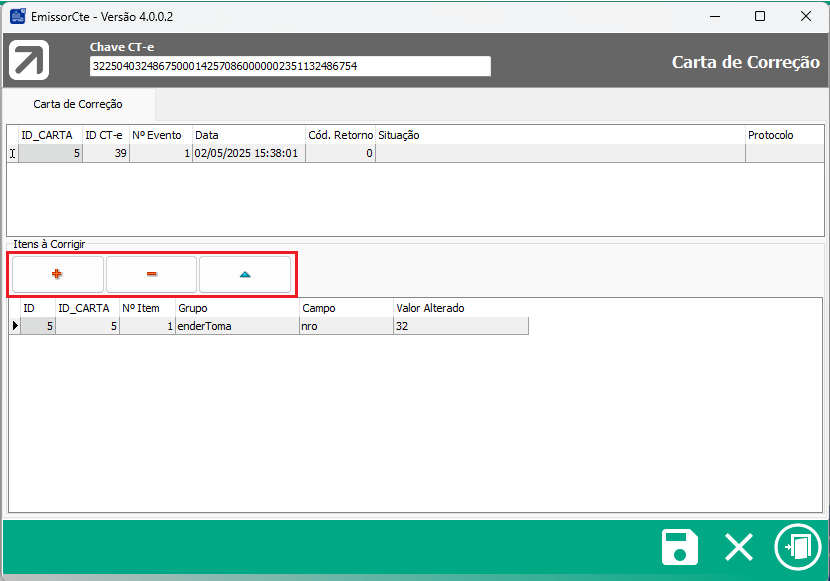Click the save floppy disk icon
Viewport: 830px width, 581px height.
(680, 548)
